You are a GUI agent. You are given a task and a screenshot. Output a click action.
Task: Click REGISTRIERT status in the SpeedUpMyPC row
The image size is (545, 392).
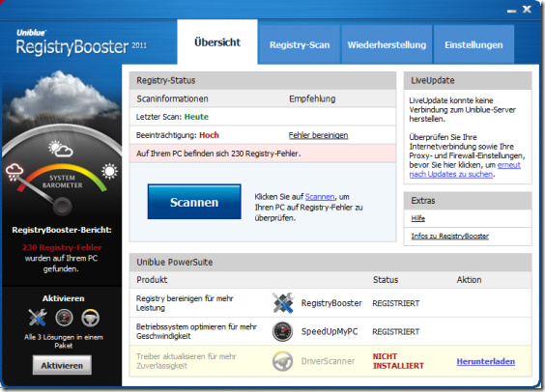tap(396, 332)
